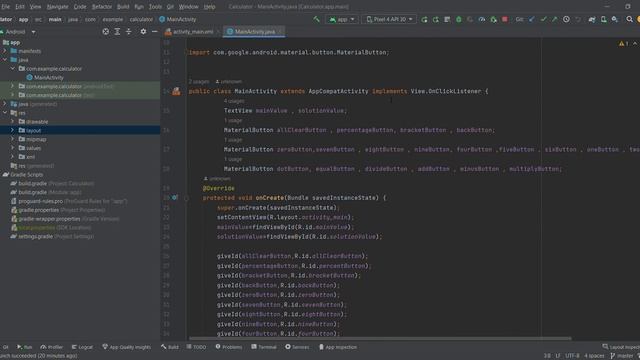Open the Build menu
Viewport: 640px width, 360px height.
coord(123,7)
